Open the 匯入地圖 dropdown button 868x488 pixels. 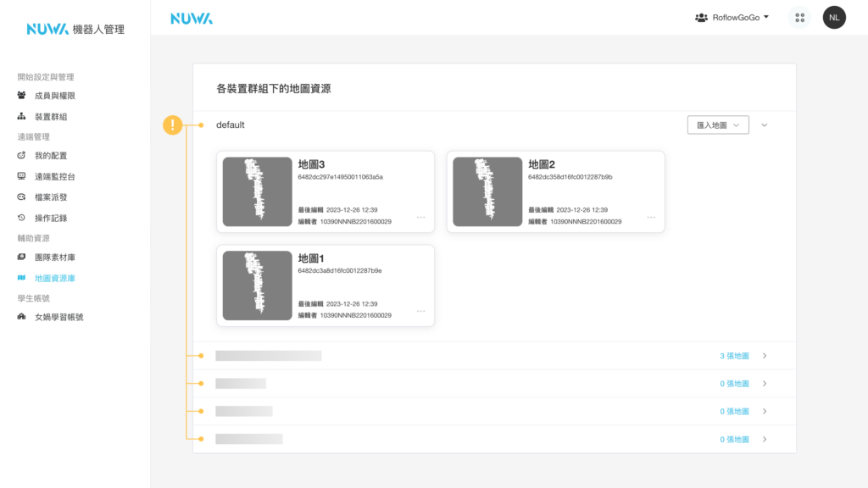[x=718, y=125]
